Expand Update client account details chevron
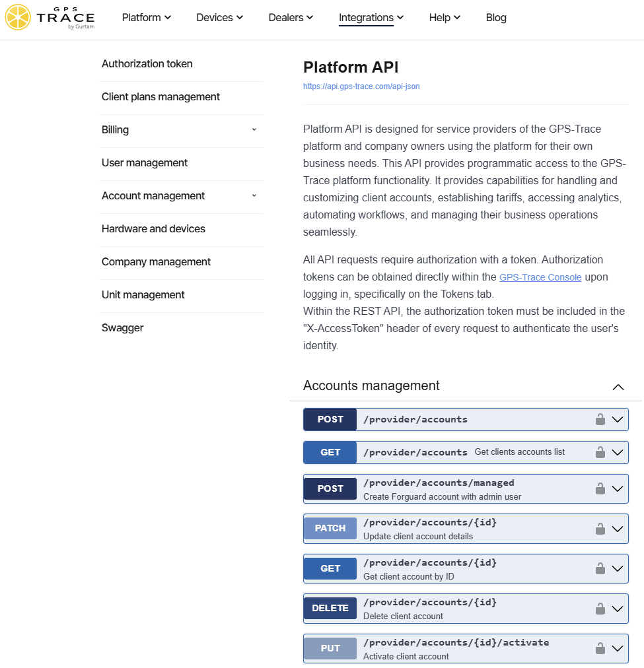The image size is (644, 668). tap(618, 529)
